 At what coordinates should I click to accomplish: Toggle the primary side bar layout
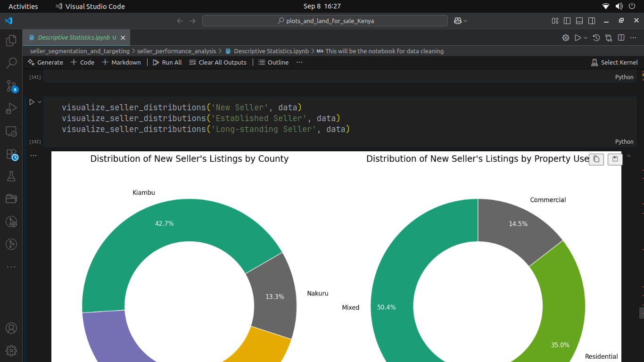click(567, 21)
